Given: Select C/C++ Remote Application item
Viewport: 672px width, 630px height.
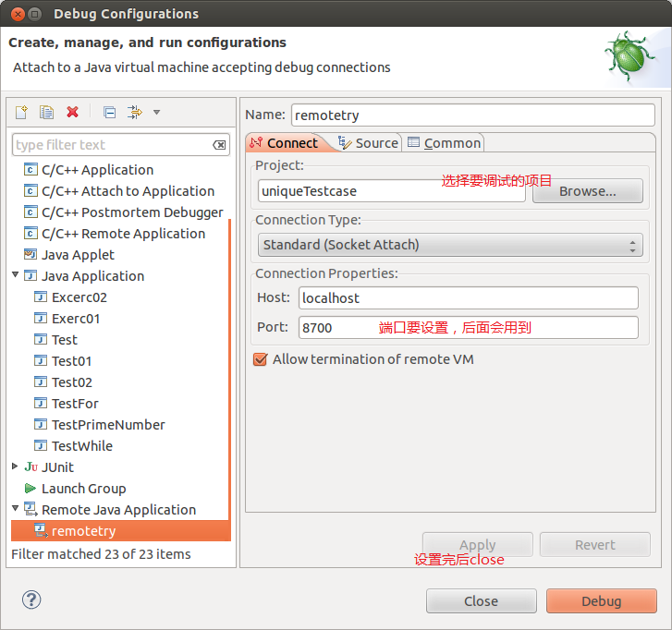Looking at the screenshot, I should (x=124, y=234).
